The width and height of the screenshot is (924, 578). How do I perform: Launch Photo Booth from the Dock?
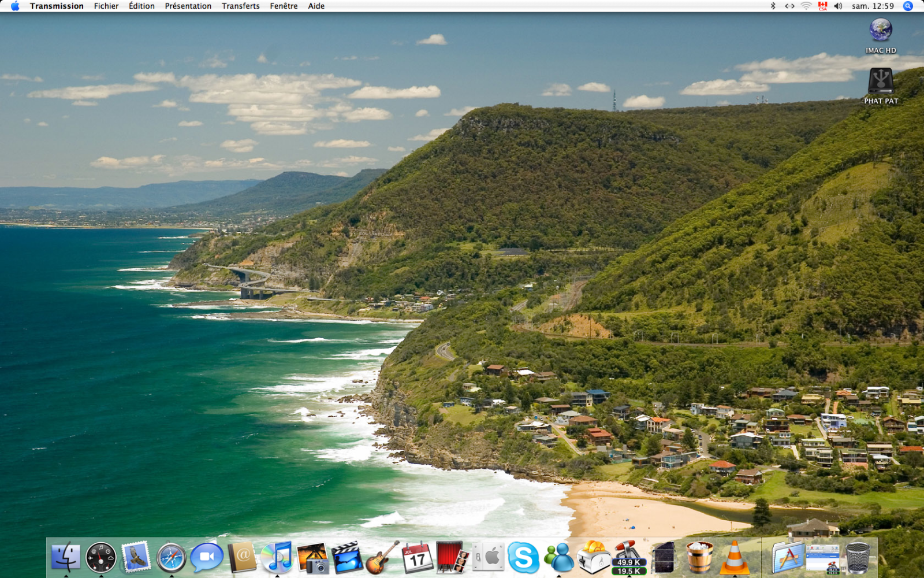click(x=453, y=558)
